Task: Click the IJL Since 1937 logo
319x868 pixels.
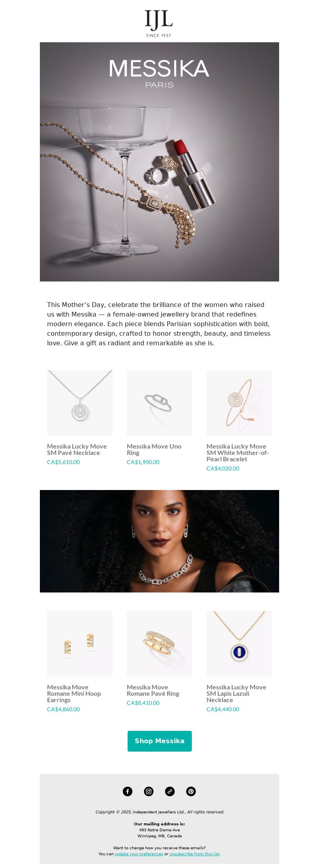Action: coord(159,24)
